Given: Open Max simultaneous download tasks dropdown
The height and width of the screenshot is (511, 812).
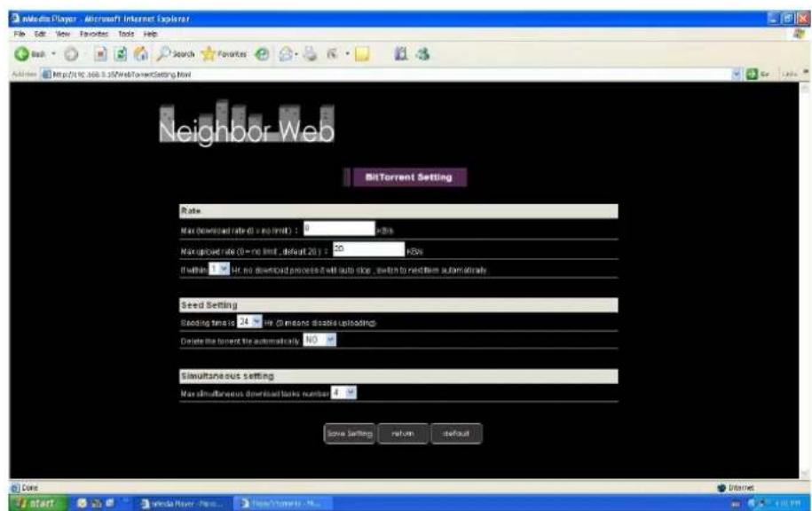Looking at the screenshot, I should coord(343,393).
